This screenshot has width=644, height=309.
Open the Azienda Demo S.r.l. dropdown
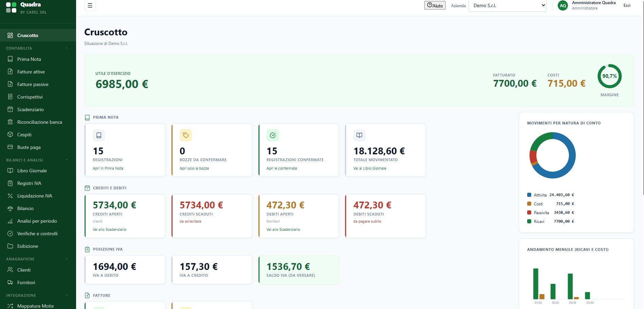click(507, 5)
